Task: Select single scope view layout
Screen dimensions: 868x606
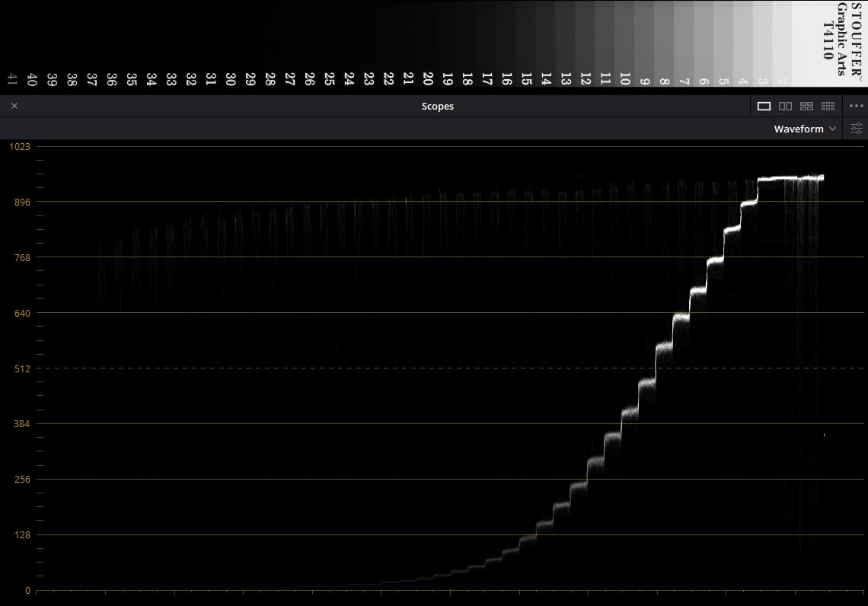Action: (764, 106)
